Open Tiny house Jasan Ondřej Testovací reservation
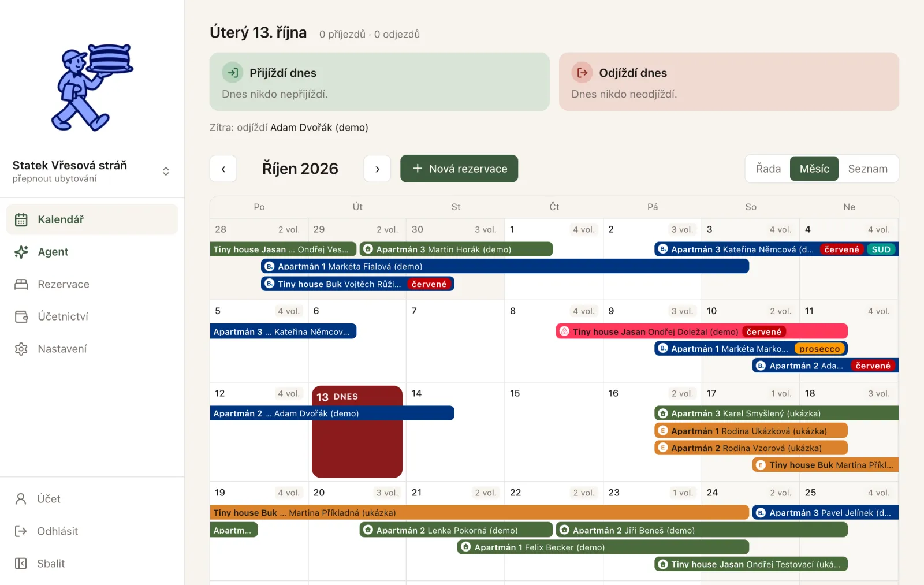The width and height of the screenshot is (924, 585). point(751,564)
